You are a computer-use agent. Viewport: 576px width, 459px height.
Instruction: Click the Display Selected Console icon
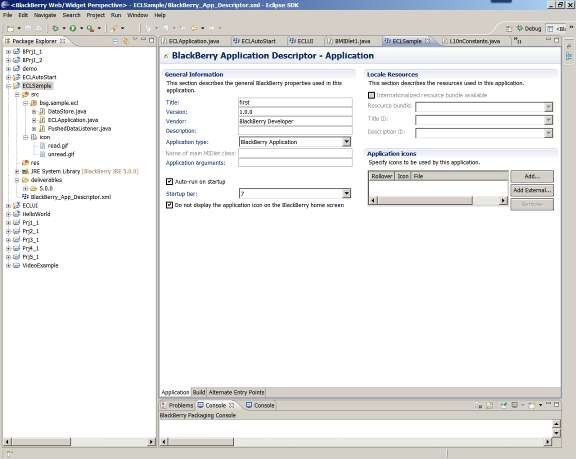(515, 405)
